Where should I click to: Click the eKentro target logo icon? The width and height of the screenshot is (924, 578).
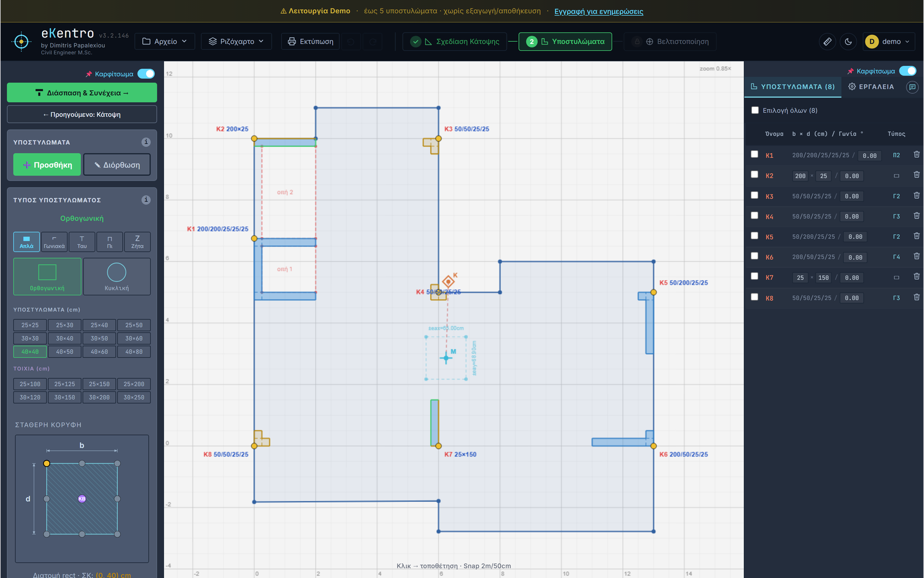21,42
